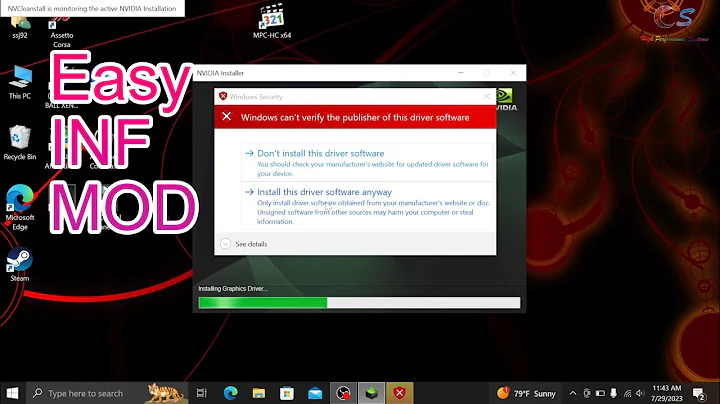Launch Microsoft Edge from desktop
The width and height of the screenshot is (720, 404).
20,207
